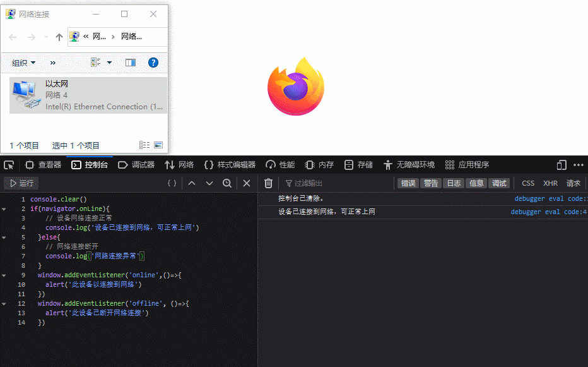Collapse the code fold at line 5
The image size is (588, 367).
tap(4, 238)
